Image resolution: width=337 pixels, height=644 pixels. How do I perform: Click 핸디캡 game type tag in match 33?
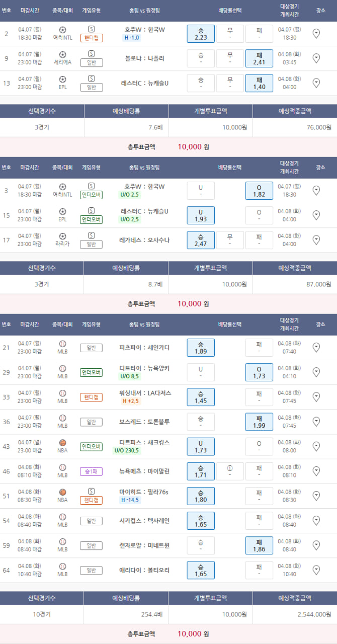(x=91, y=397)
